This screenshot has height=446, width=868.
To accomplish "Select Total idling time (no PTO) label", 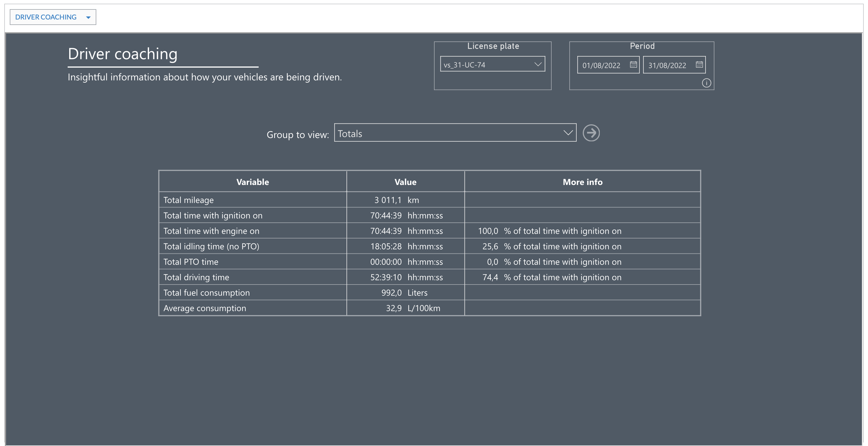I will coord(211,246).
